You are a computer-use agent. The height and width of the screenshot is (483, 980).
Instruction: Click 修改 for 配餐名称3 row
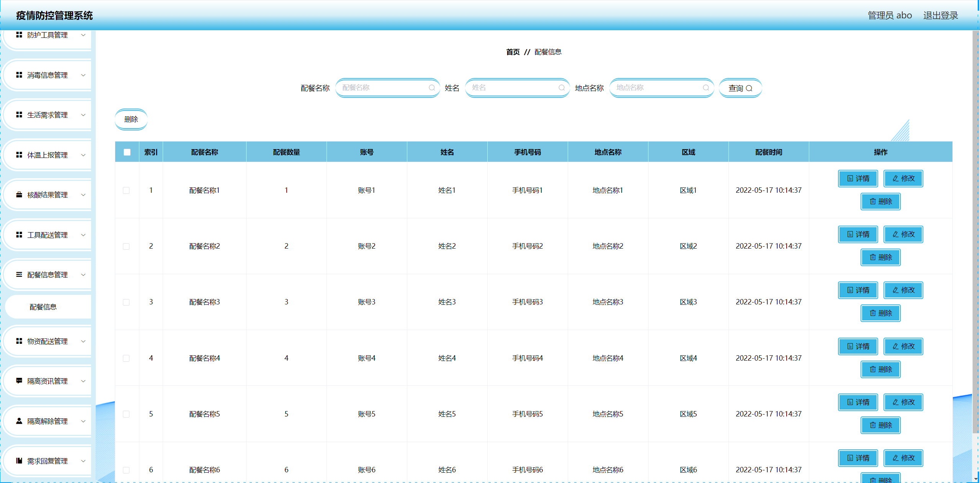pyautogui.click(x=903, y=290)
